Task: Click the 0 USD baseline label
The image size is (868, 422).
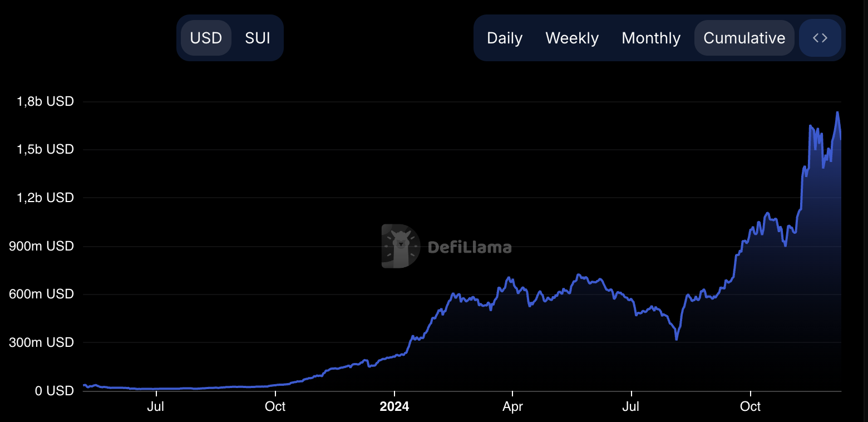Action: [x=54, y=391]
